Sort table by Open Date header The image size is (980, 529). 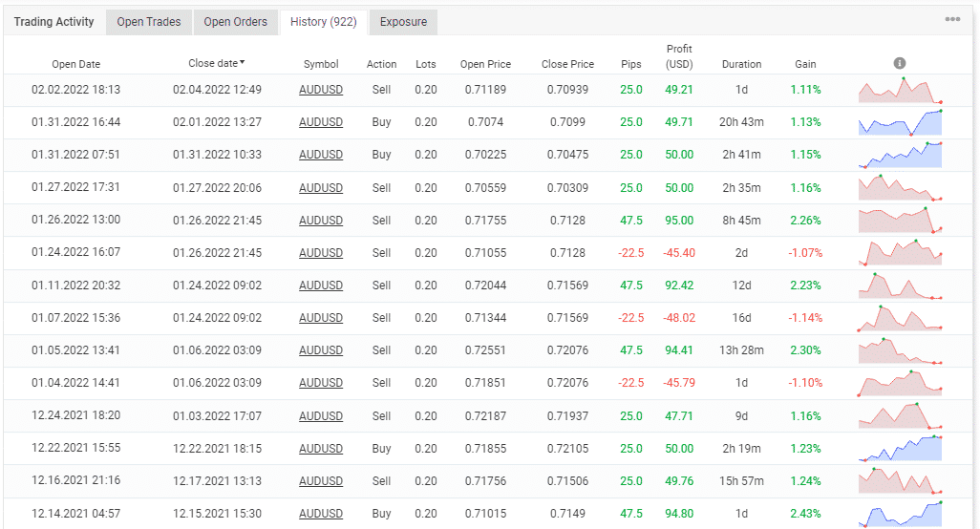pos(75,64)
